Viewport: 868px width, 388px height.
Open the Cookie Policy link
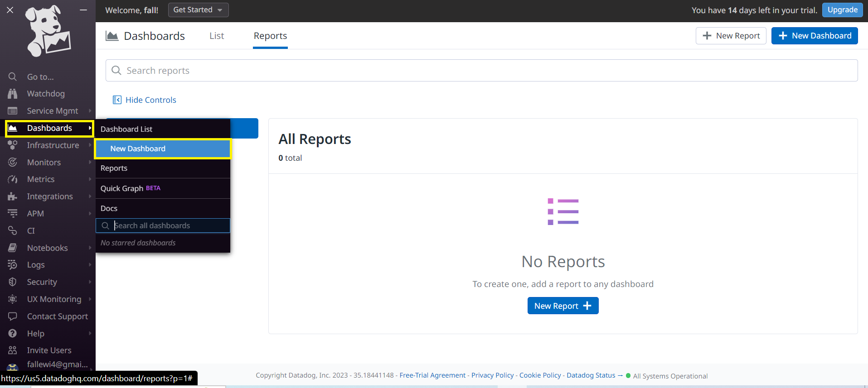click(540, 375)
